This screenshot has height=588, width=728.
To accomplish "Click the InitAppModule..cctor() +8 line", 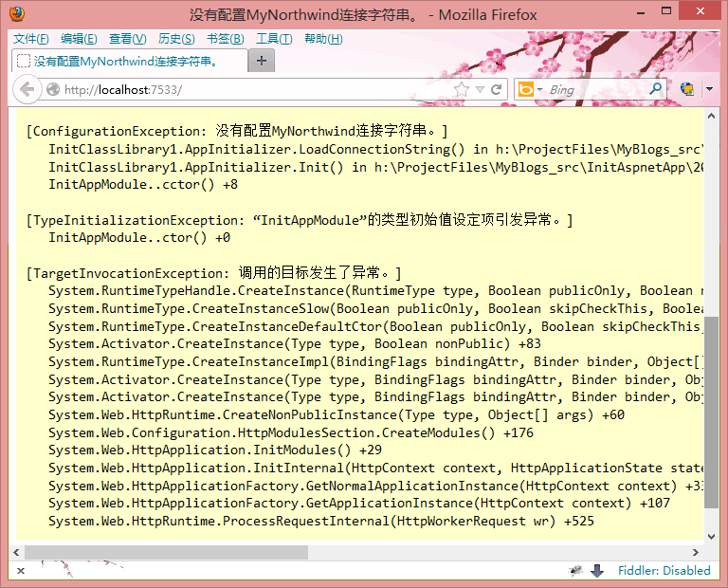I will (x=143, y=184).
